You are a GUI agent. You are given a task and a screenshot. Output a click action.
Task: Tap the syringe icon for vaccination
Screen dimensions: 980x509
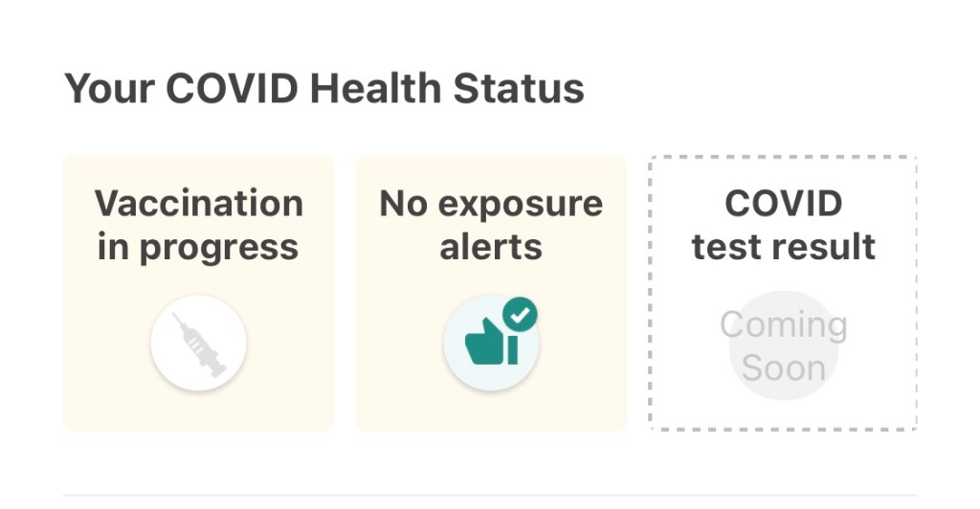point(199,343)
